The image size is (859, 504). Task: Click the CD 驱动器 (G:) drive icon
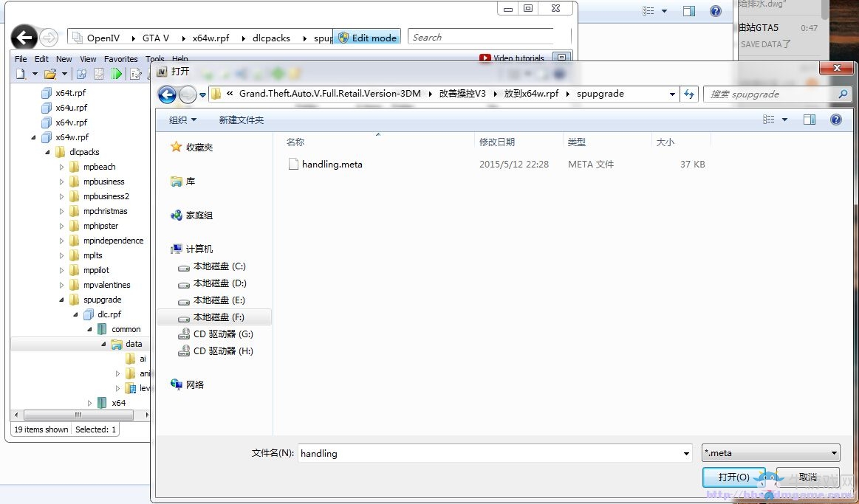(184, 334)
